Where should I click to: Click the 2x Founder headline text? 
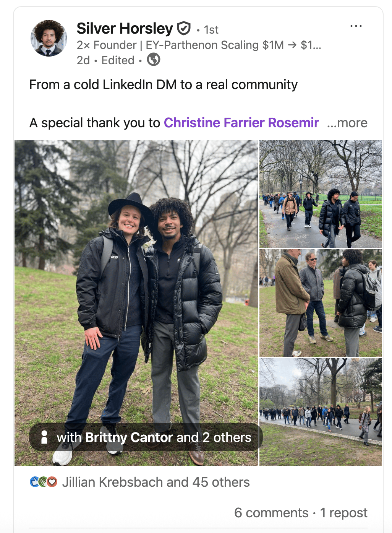(x=199, y=45)
